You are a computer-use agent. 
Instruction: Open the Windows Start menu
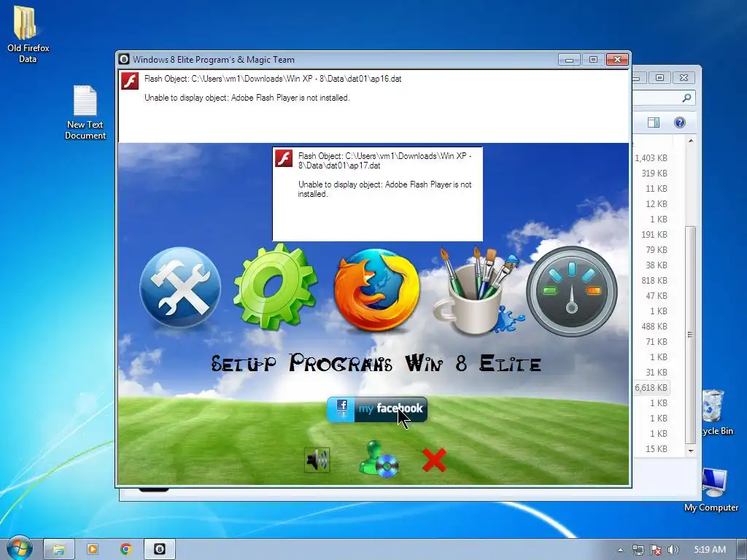[19, 548]
